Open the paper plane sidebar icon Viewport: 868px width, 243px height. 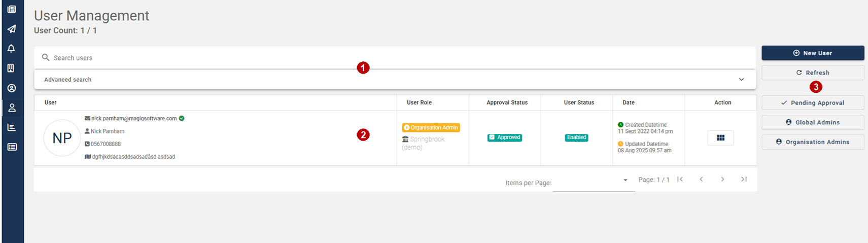point(12,29)
